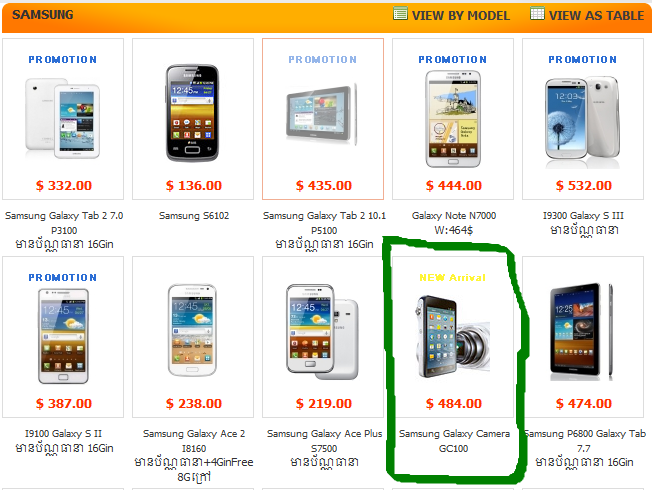Select the P6800 Galaxy Tab 7.7 picture
Image resolution: width=652 pixels, height=490 pixels.
(582, 332)
